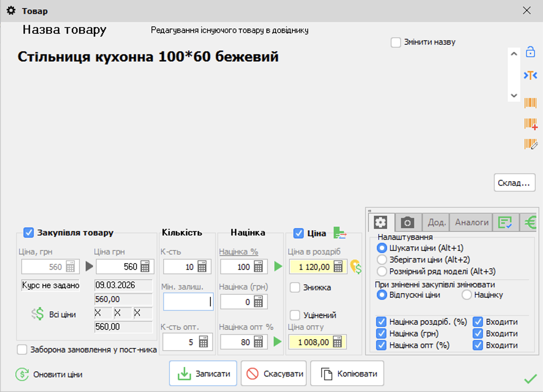The width and height of the screenshot is (543, 392).
Task: Open the barcode view icon
Action: click(530, 103)
